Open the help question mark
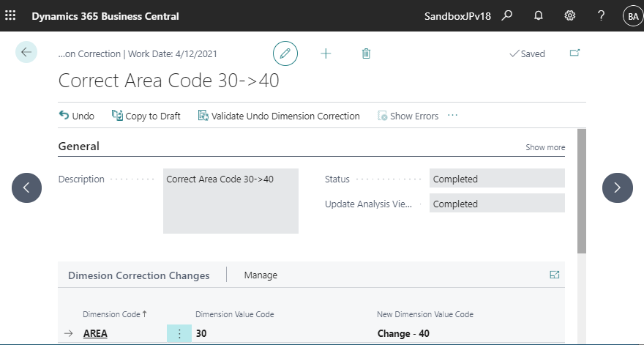Image resolution: width=644 pixels, height=345 pixels. tap(601, 16)
